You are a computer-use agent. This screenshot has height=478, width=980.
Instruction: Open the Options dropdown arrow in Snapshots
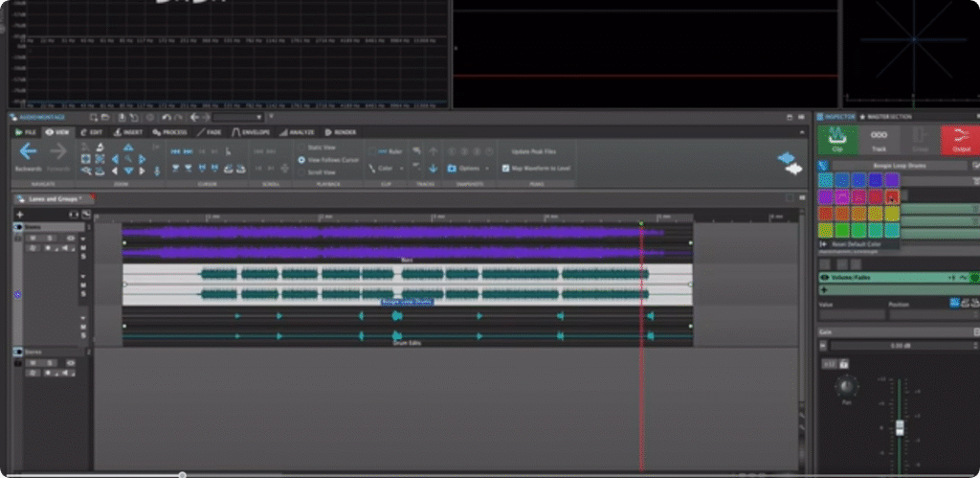487,169
